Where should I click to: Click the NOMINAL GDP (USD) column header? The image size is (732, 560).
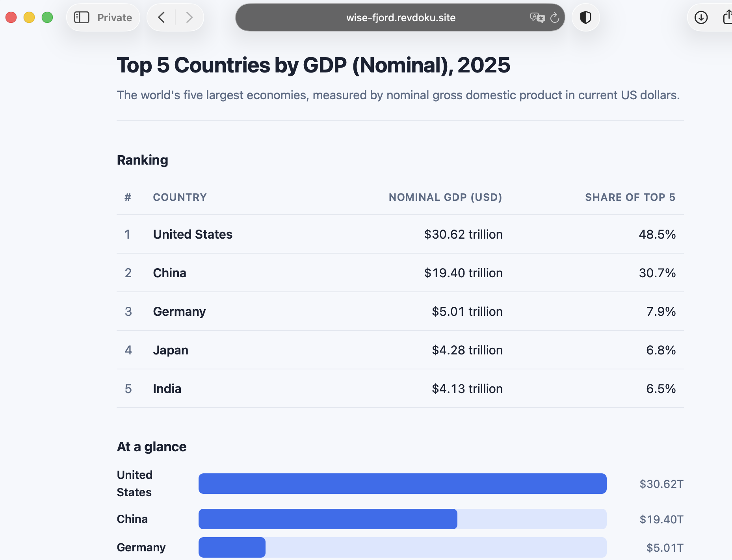(x=446, y=197)
